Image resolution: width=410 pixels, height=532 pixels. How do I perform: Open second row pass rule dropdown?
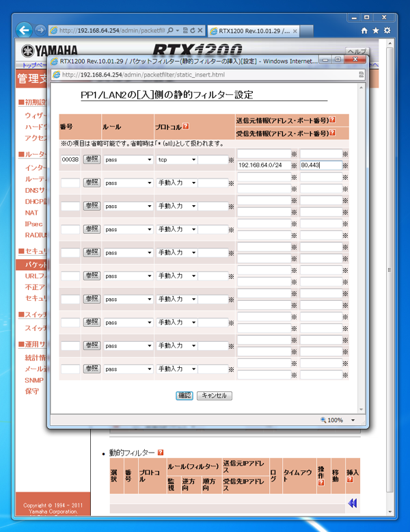click(128, 183)
